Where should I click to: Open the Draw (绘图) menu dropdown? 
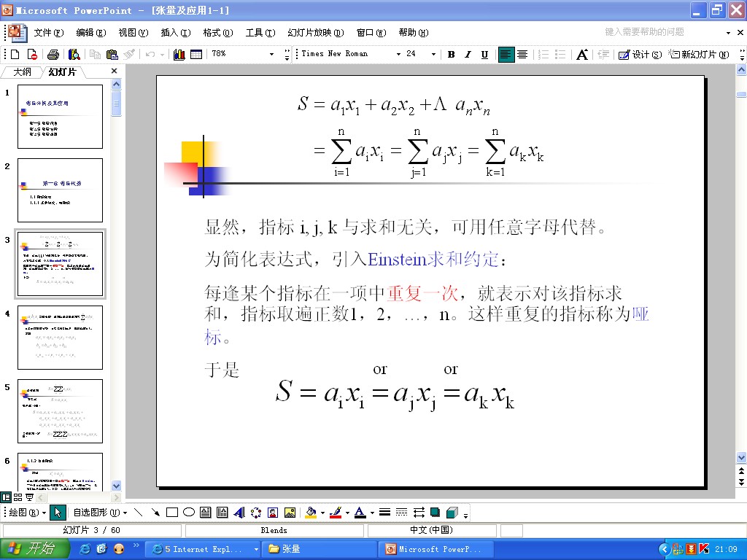pyautogui.click(x=28, y=513)
